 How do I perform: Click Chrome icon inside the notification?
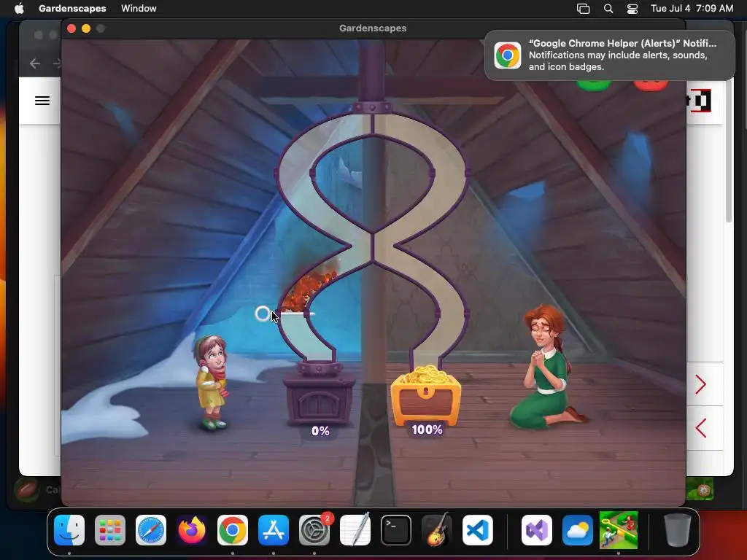508,55
